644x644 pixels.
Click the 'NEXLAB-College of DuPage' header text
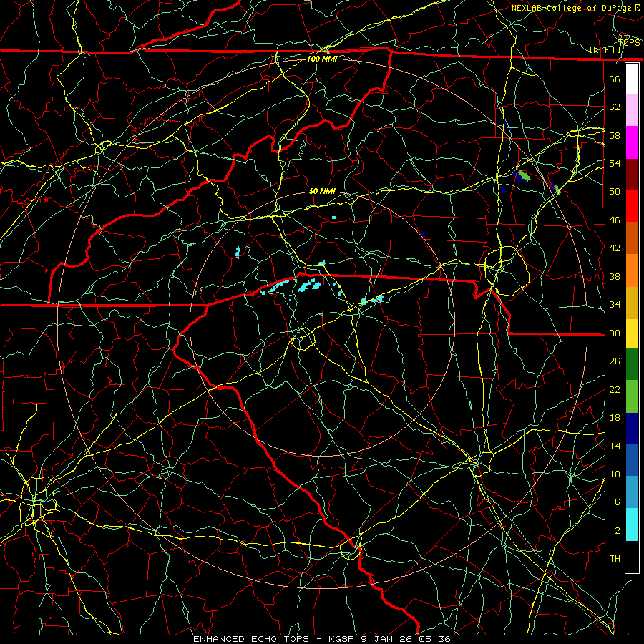571,8
